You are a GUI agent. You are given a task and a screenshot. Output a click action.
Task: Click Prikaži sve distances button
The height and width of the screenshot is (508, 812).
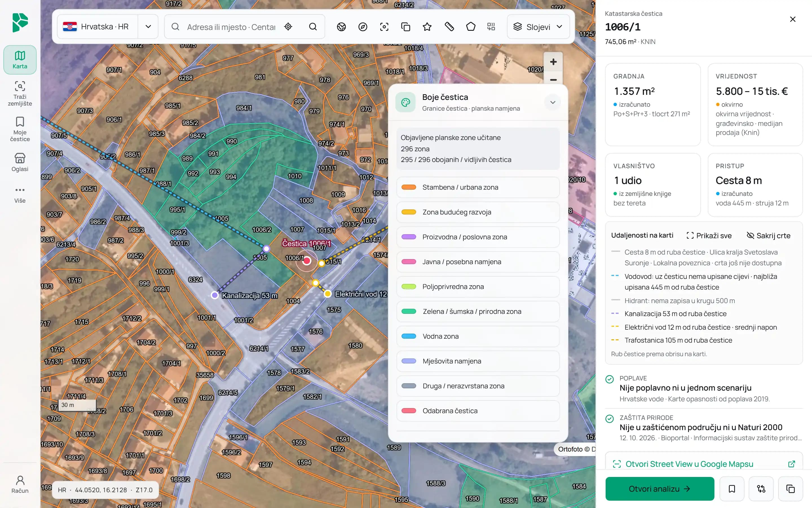tap(709, 236)
